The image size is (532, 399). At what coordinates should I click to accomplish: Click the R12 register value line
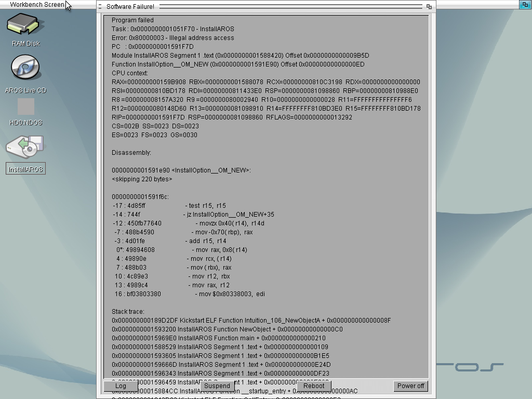[x=266, y=108]
